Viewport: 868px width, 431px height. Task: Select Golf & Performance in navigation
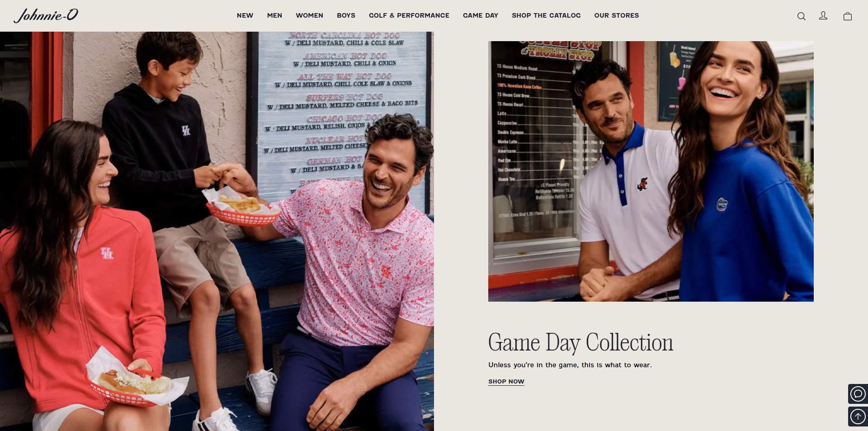pos(409,15)
